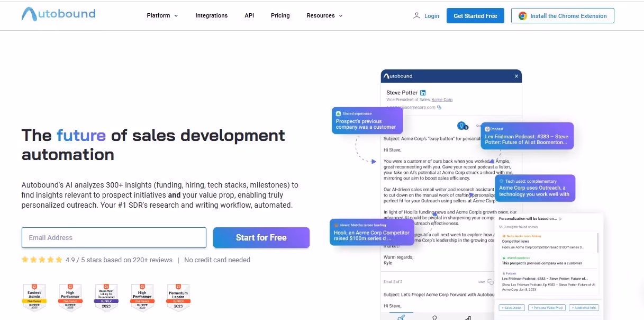
Task: Copy Email 2 of 3 with the copy icon
Action: tap(489, 282)
